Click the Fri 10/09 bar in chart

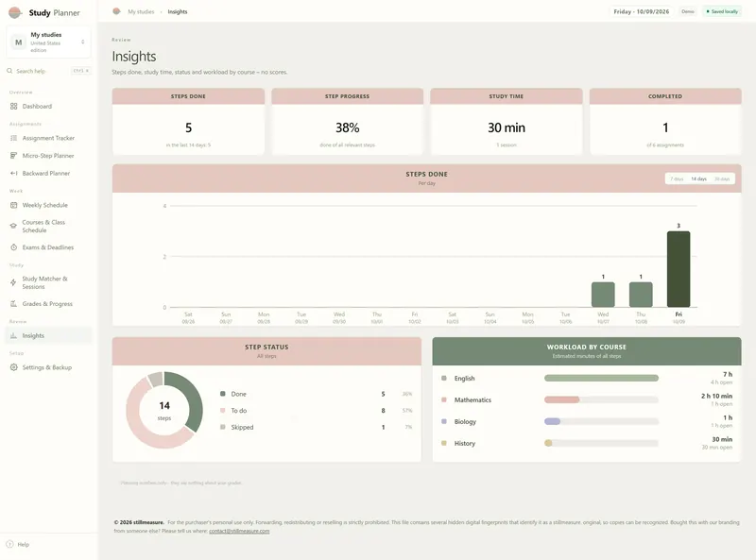tap(679, 269)
